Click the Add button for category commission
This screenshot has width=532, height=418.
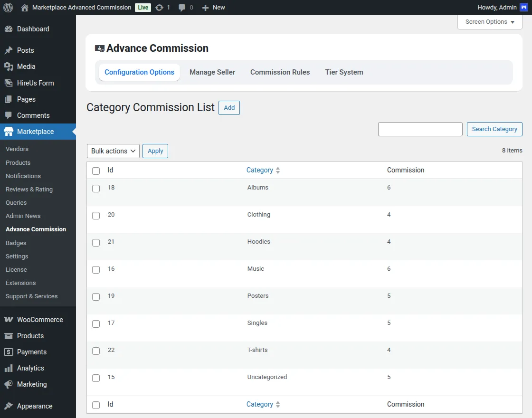click(x=229, y=108)
